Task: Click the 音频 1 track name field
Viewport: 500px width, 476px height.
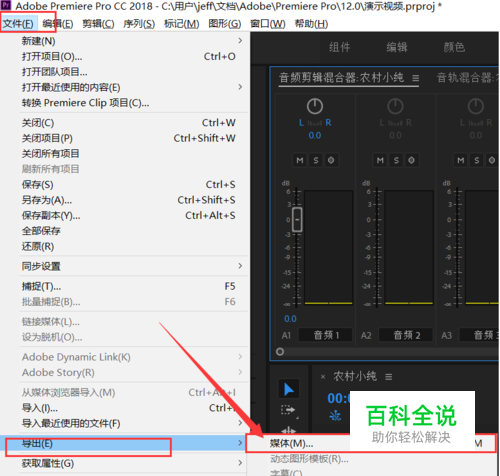Action: (x=325, y=335)
